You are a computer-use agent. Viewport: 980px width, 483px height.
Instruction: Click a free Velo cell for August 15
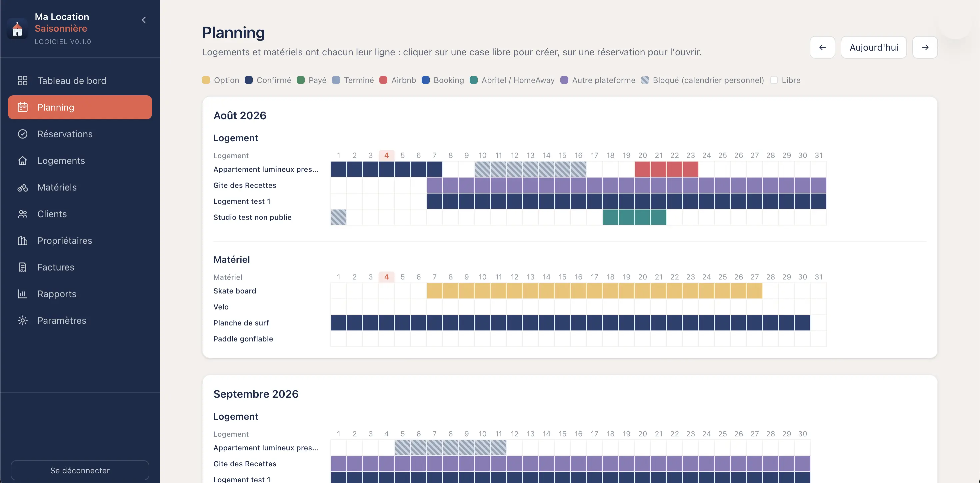[563, 307]
